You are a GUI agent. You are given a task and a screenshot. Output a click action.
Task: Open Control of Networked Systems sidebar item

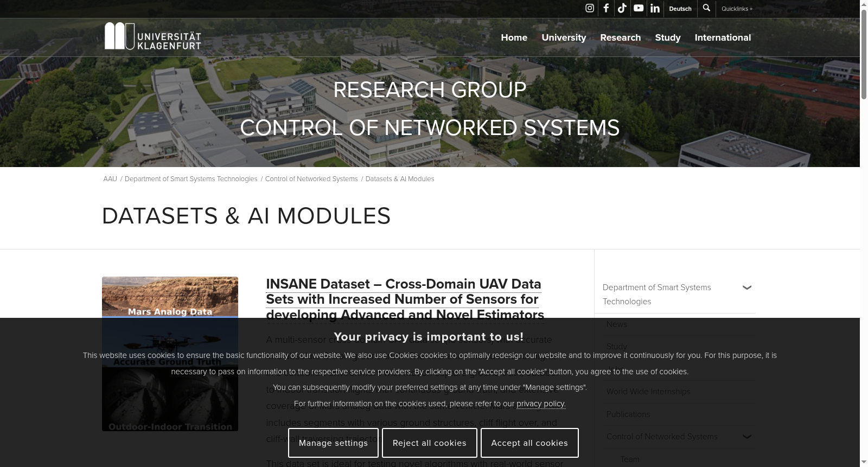tap(662, 437)
